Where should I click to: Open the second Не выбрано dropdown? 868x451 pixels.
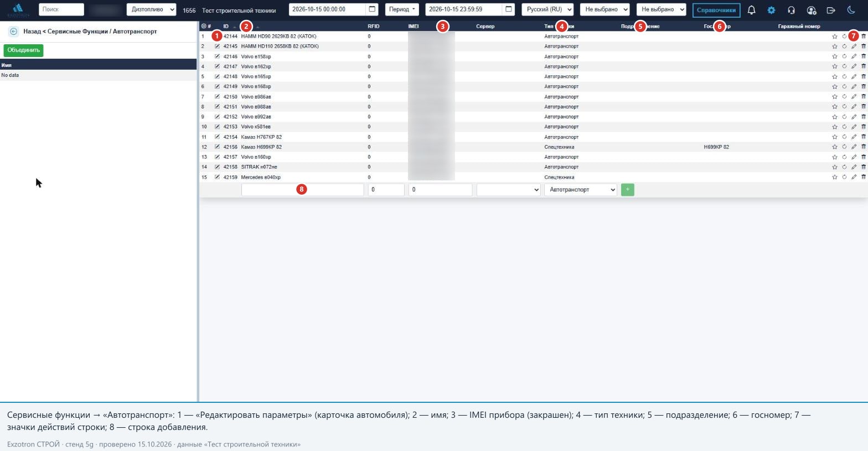[661, 9]
